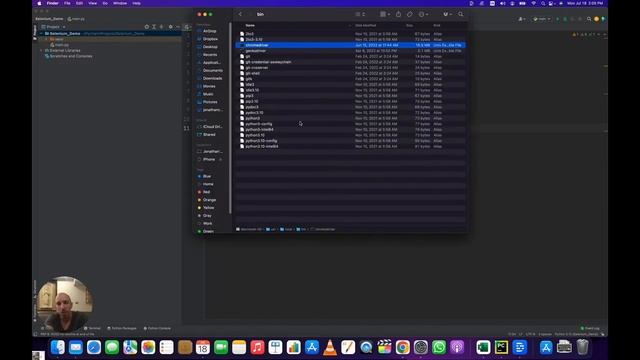640x360 pixels.
Task: Filter by the Yellow tag
Action: [209, 208]
